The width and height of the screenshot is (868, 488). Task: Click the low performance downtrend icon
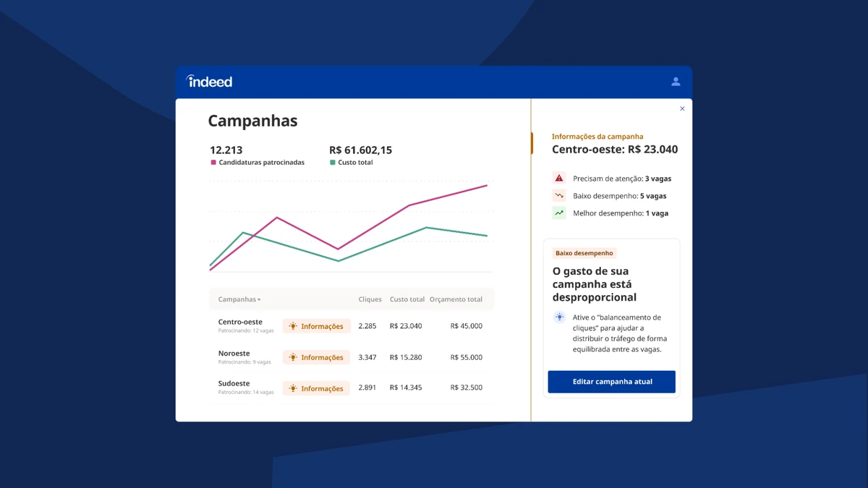[x=559, y=196]
